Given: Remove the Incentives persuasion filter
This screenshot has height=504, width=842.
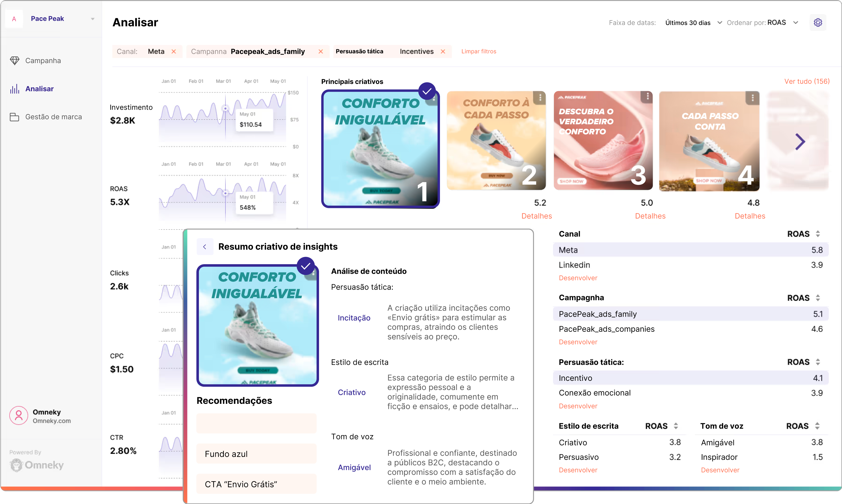Looking at the screenshot, I should click(443, 51).
